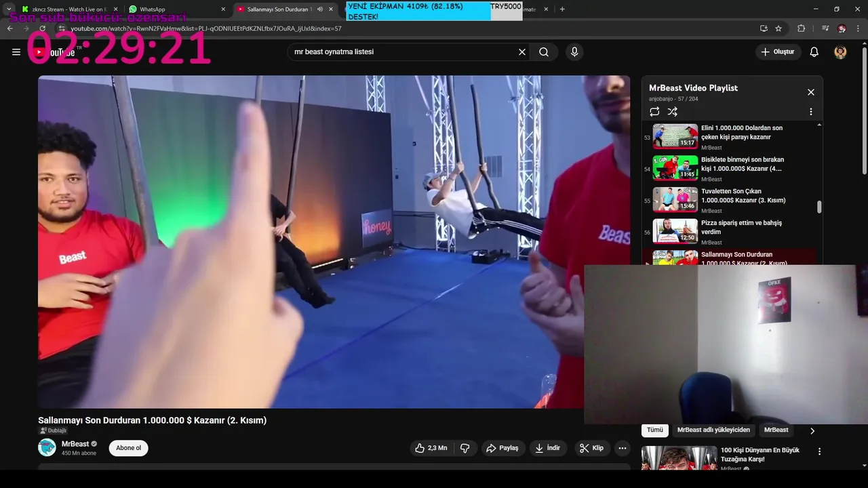Download video with İndir button
The width and height of the screenshot is (868, 488).
tap(548, 448)
